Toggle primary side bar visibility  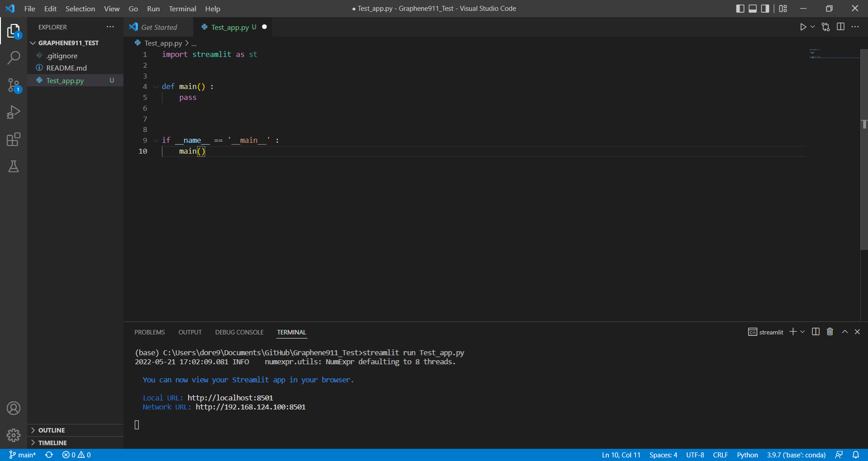(740, 9)
